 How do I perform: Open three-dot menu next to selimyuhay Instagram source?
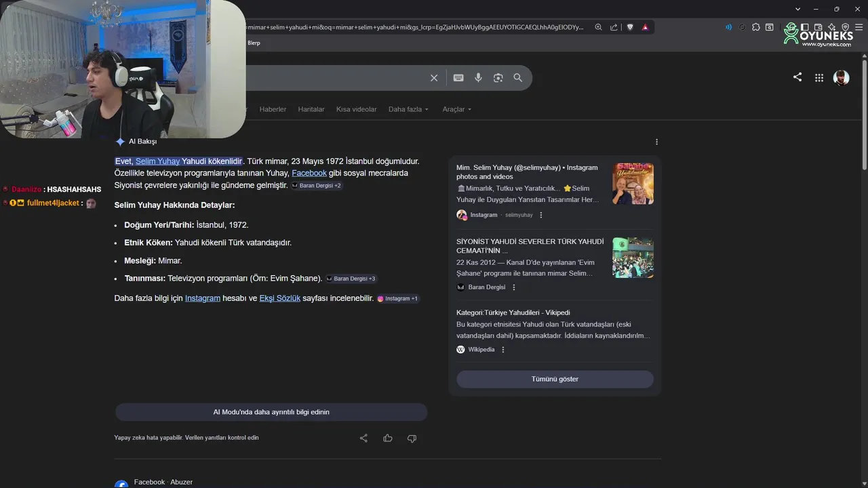(540, 215)
